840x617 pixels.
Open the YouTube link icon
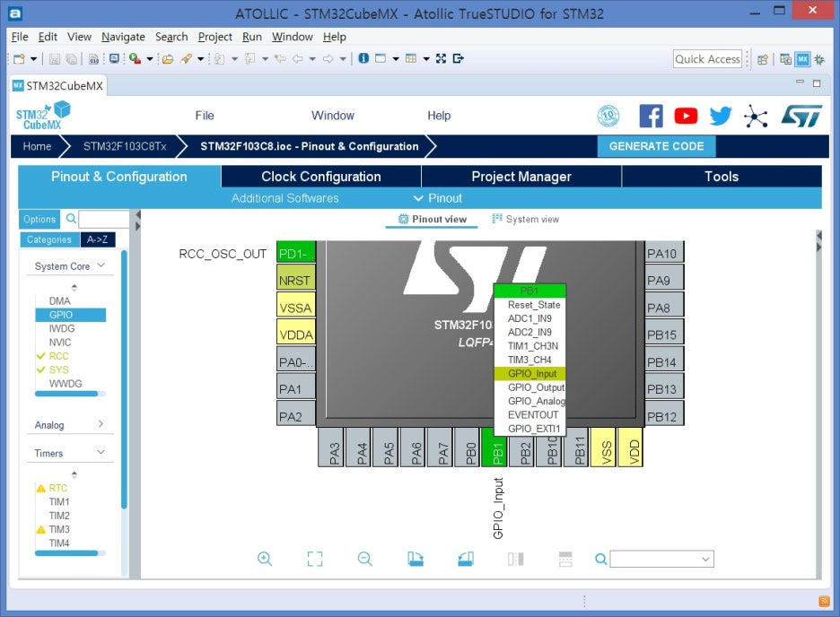click(x=686, y=116)
